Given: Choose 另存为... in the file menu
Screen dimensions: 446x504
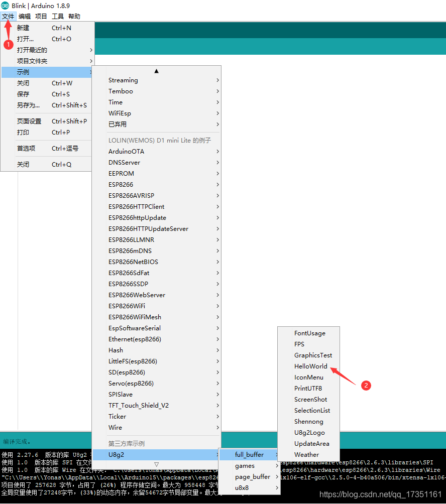Looking at the screenshot, I should [48, 105].
